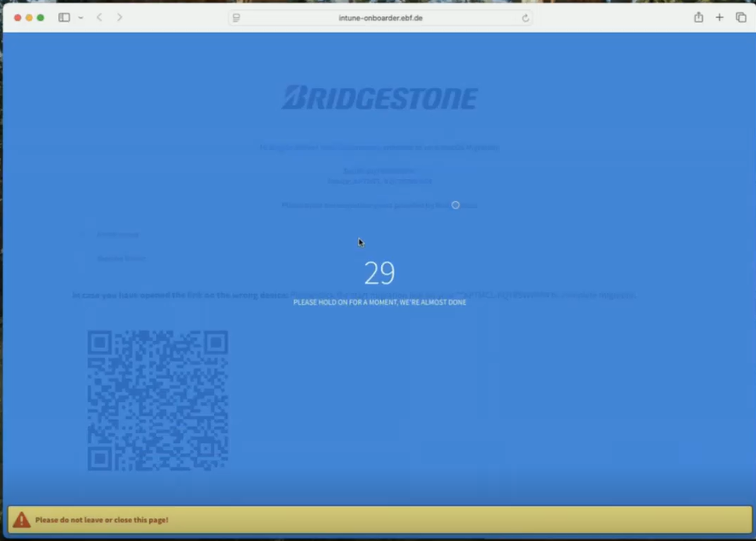Add a new tab with the plus icon
Image resolution: width=756 pixels, height=541 pixels.
(719, 17)
